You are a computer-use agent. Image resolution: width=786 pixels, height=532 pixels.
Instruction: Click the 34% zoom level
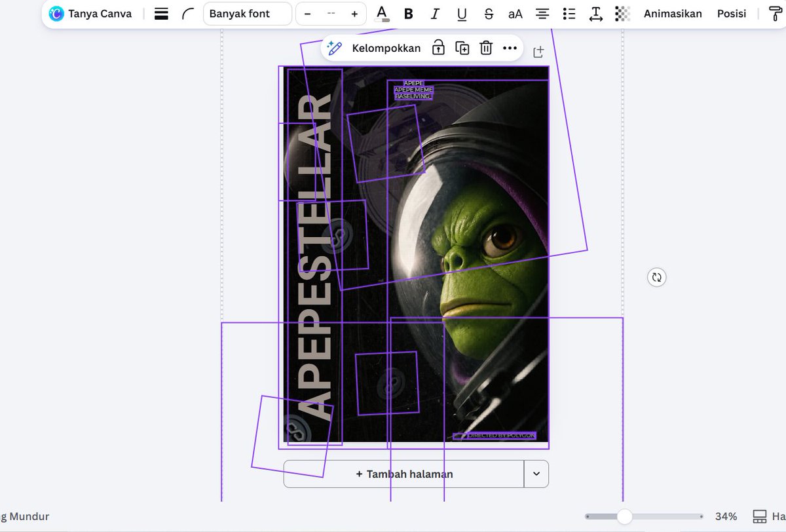[726, 516]
